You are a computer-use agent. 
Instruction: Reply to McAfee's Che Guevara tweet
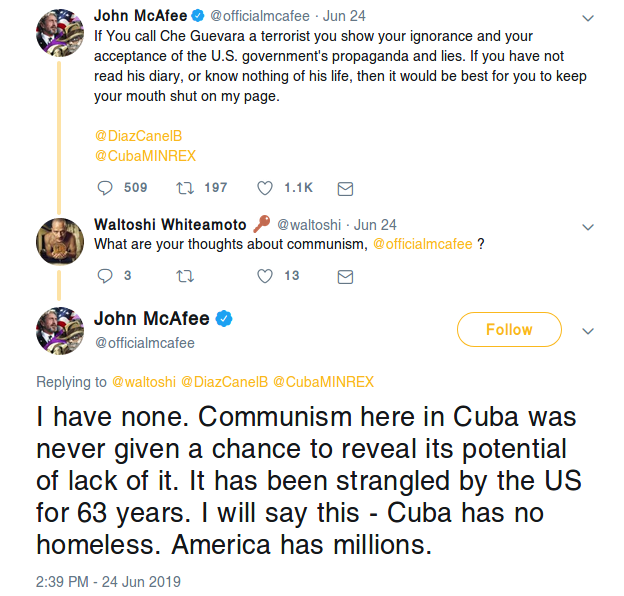pos(106,188)
